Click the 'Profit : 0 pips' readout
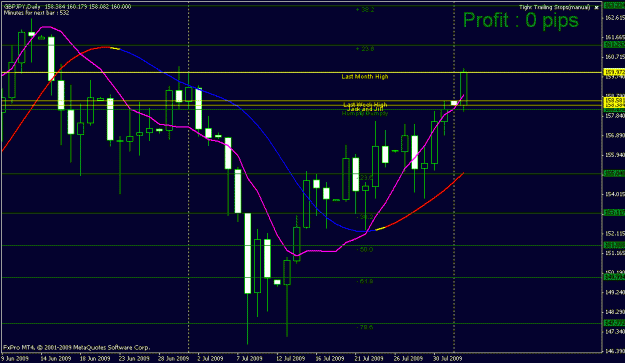625x363 pixels. tap(521, 20)
